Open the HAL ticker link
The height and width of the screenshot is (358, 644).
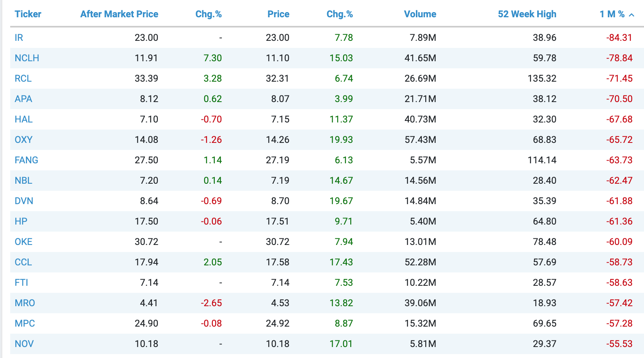point(24,119)
